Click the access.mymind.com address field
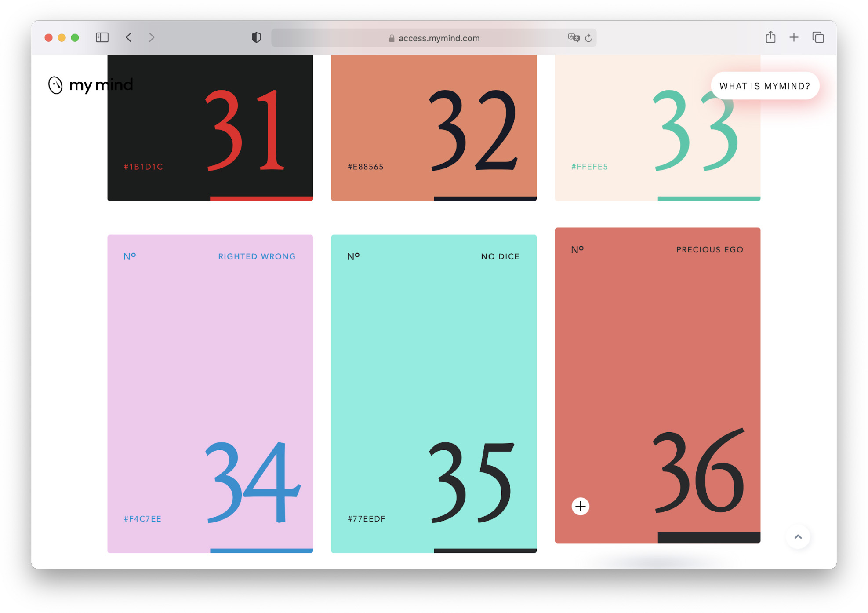 tap(434, 38)
